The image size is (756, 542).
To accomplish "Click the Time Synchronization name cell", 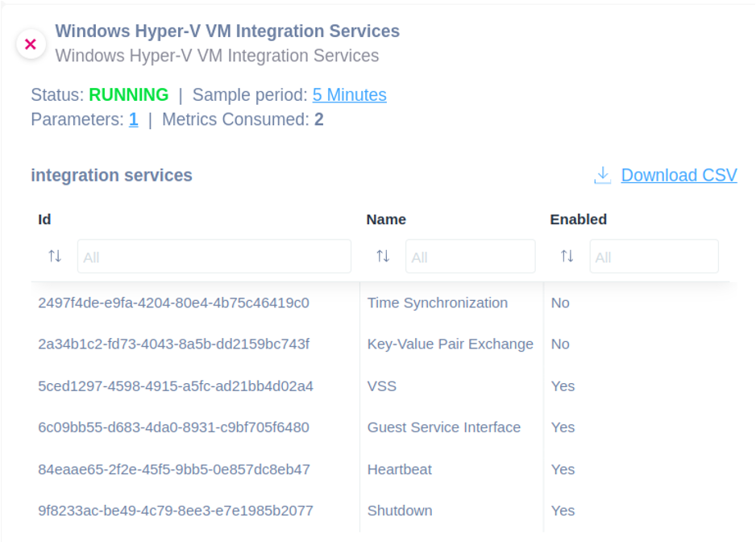I will [x=438, y=303].
